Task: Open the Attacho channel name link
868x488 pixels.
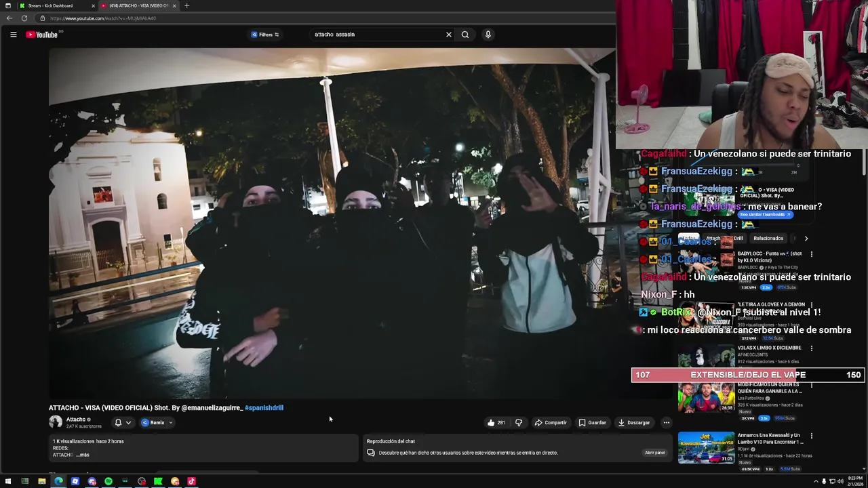Action: tap(76, 420)
